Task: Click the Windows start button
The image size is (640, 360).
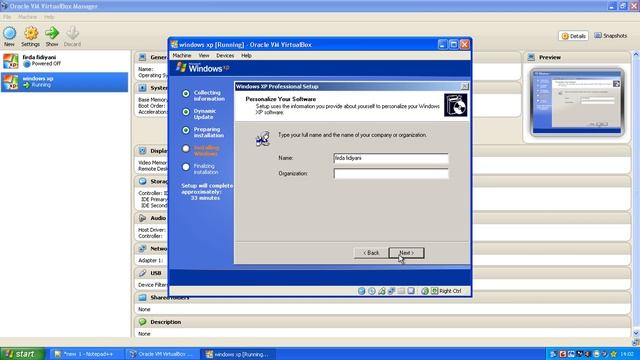Action: pos(22,354)
